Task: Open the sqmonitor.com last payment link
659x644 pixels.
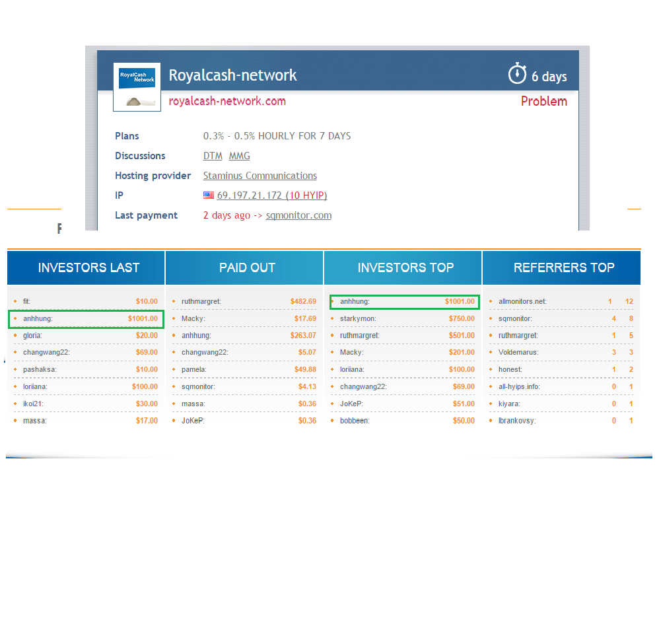Action: coord(298,215)
